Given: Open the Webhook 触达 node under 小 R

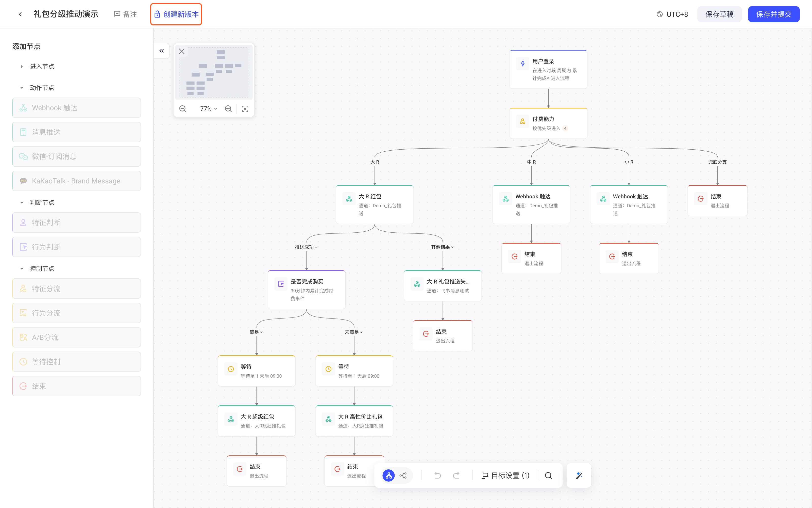Looking at the screenshot, I should [629, 205].
